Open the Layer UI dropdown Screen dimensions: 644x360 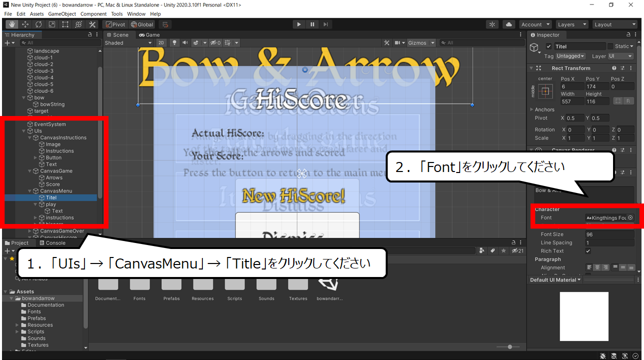pos(621,56)
